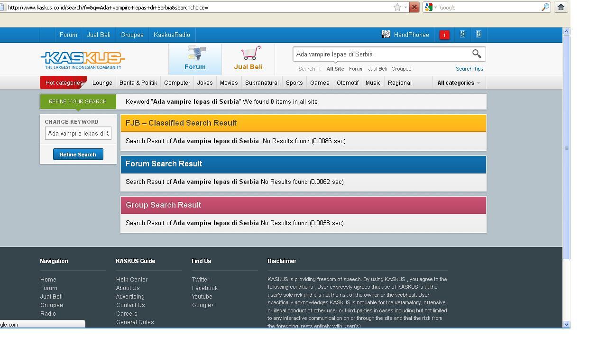
Task: Click the HandPhonee avatar image
Action: [x=386, y=34]
